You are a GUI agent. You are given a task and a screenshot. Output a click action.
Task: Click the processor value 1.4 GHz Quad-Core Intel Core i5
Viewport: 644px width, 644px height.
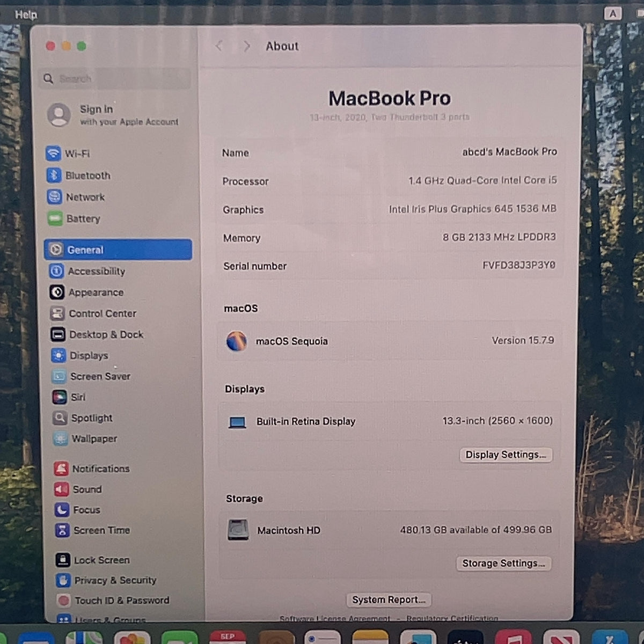tap(482, 180)
